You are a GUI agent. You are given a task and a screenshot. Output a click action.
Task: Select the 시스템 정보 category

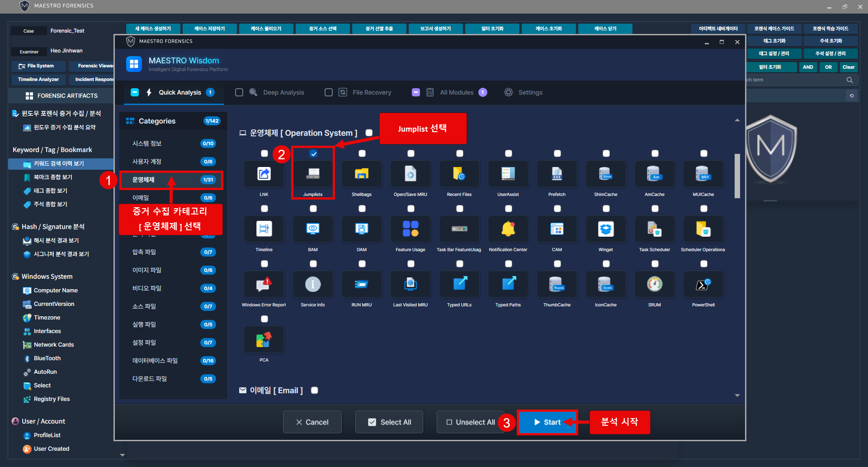173,143
